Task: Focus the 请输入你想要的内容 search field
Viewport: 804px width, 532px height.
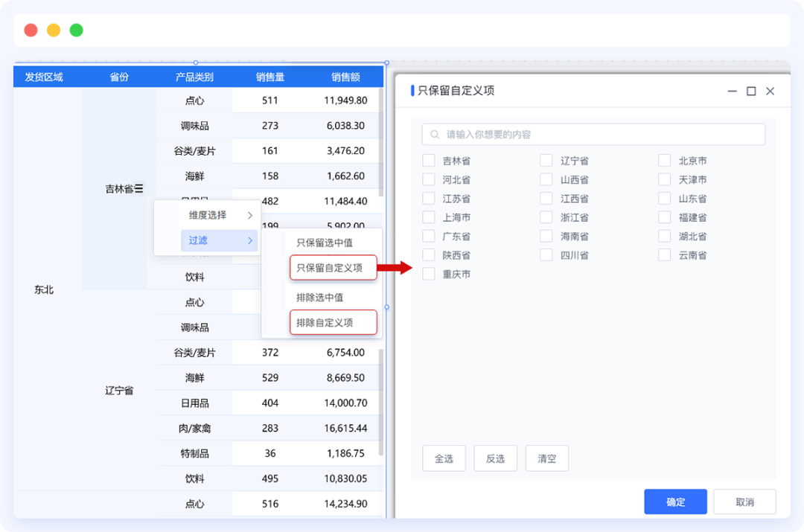Action: pos(594,134)
